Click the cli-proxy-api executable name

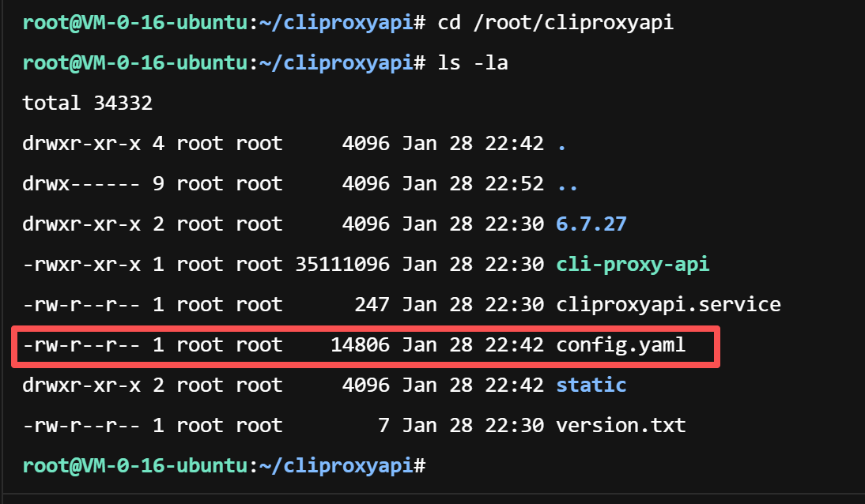click(633, 264)
